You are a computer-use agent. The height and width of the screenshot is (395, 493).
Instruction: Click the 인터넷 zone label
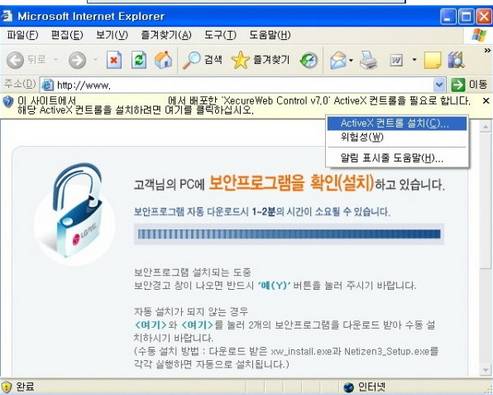372,387
